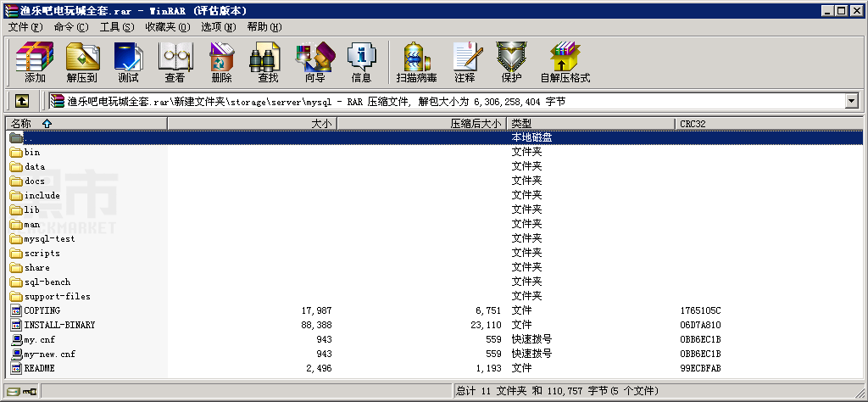Sort by CRC32 column header

coord(769,124)
